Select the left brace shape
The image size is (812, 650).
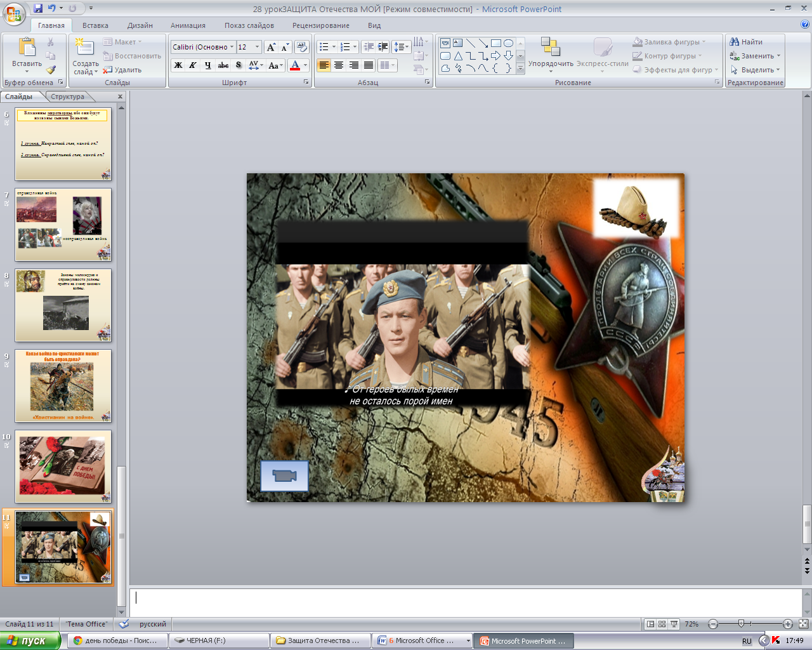pos(496,69)
